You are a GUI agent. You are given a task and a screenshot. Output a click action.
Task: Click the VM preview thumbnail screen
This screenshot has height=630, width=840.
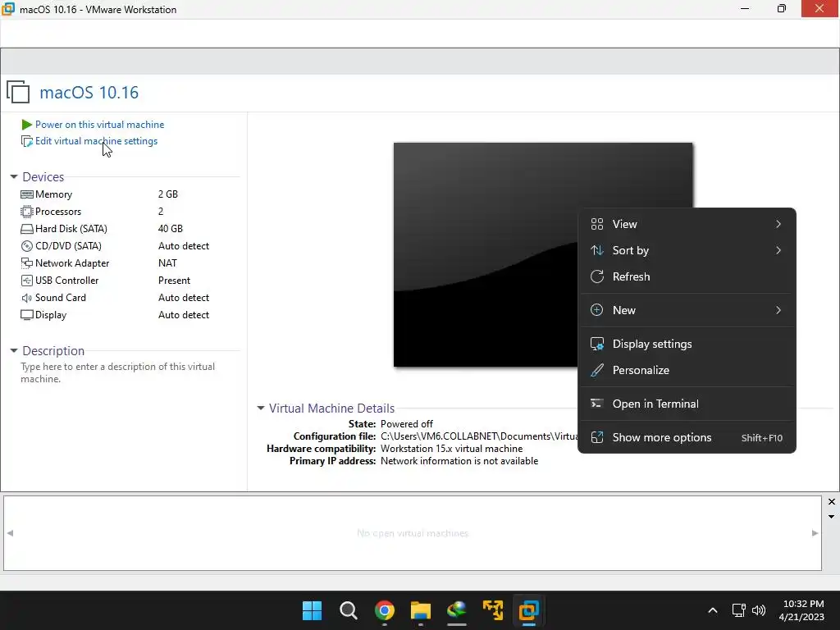543,254
